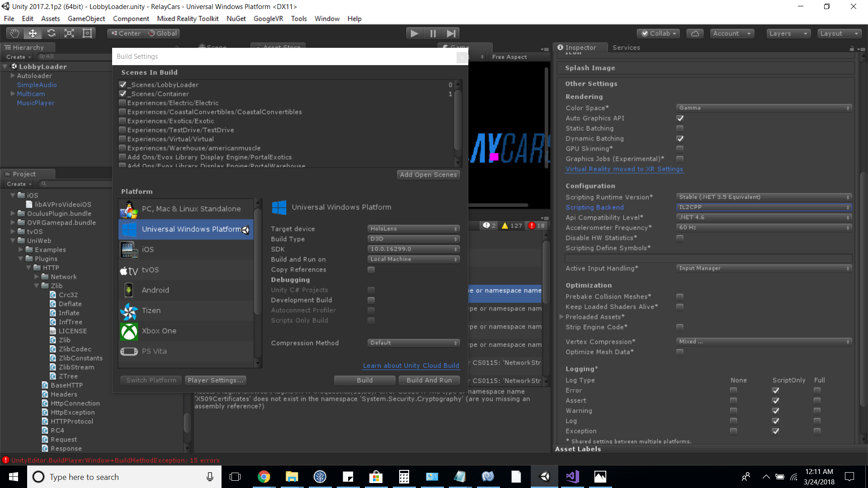This screenshot has height=488, width=868.
Task: Select the Rotate tool in the toolbar
Action: coord(51,33)
